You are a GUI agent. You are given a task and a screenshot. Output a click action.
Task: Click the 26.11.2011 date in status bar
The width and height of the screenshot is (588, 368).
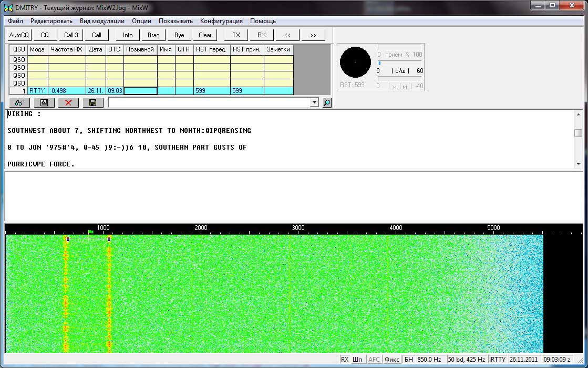[524, 360]
